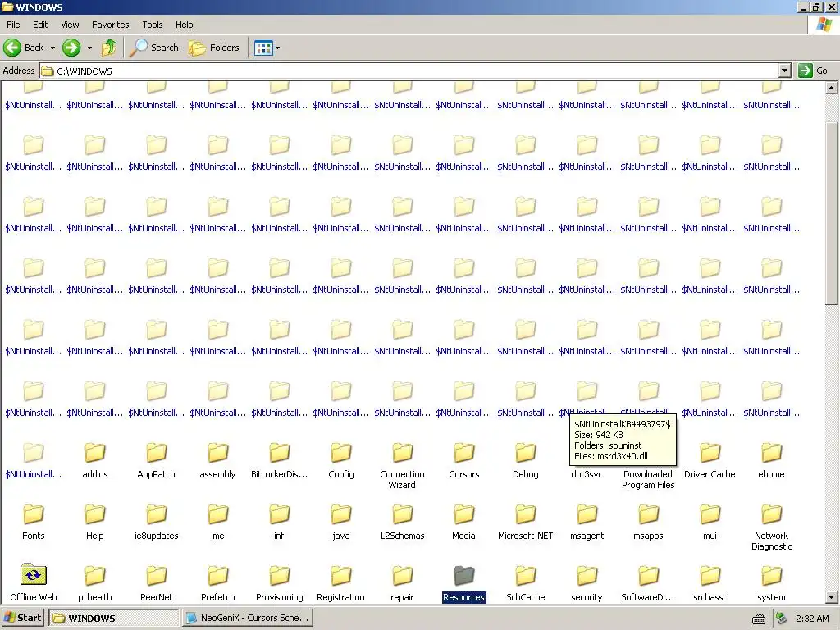This screenshot has height=630, width=840.
Task: Expand the Views dropdown arrow
Action: coord(277,48)
